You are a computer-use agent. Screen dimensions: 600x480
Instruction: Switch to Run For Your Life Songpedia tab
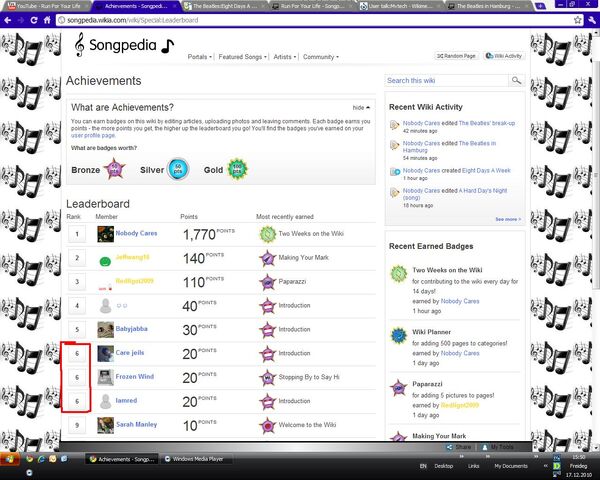pos(311,6)
